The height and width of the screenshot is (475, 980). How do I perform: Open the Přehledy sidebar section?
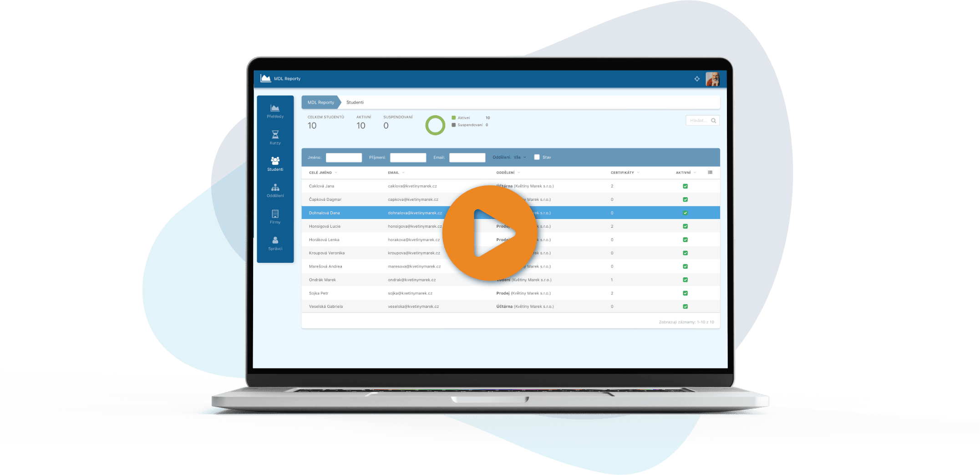pos(275,111)
